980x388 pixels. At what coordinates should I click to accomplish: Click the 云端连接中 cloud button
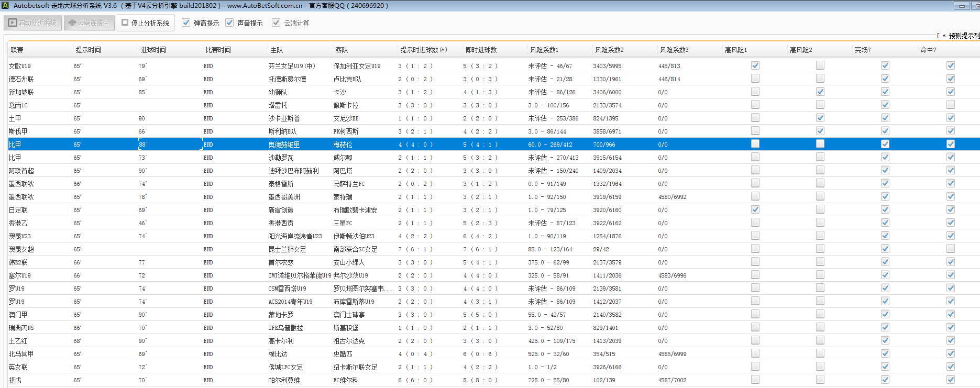(x=89, y=23)
